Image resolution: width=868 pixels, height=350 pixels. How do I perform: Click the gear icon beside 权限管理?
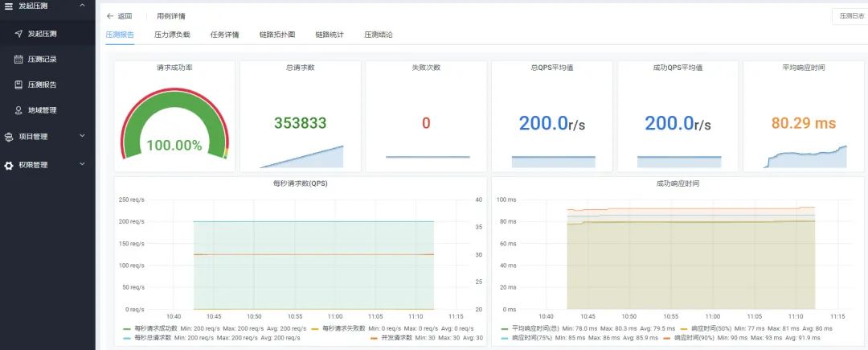pyautogui.click(x=8, y=165)
